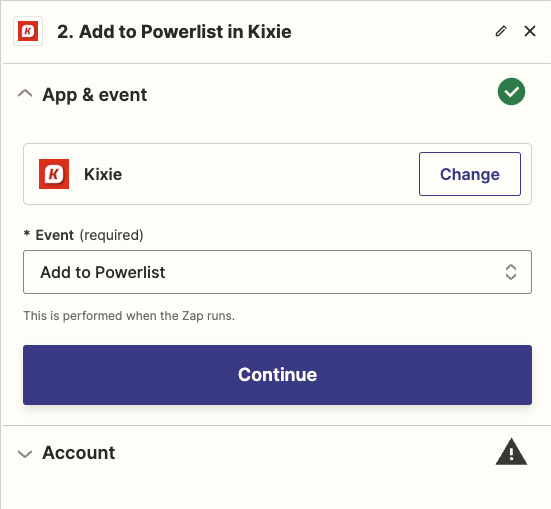
Task: Click the step title 'Add to Powerlist in Kixie'
Action: point(185,32)
